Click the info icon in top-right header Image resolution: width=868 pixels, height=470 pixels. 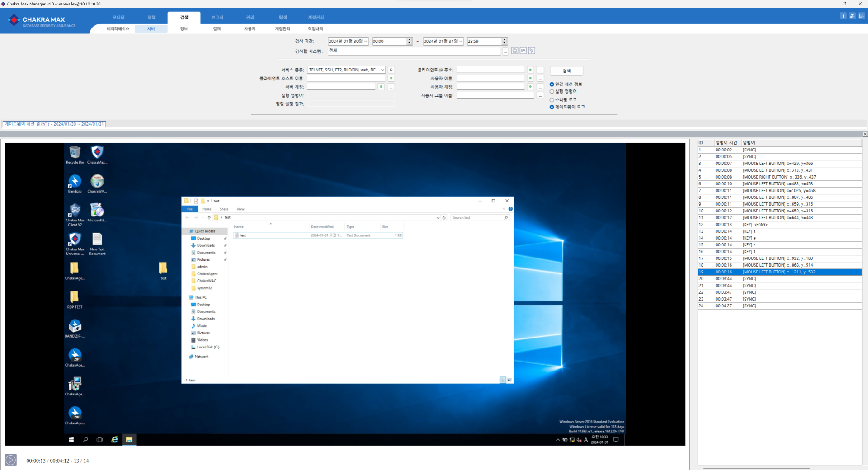843,16
